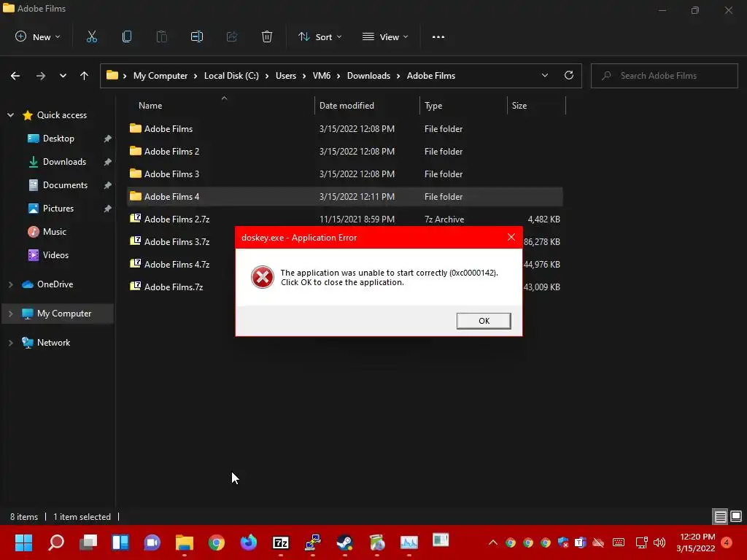Click VM6 in the address path

(322, 76)
